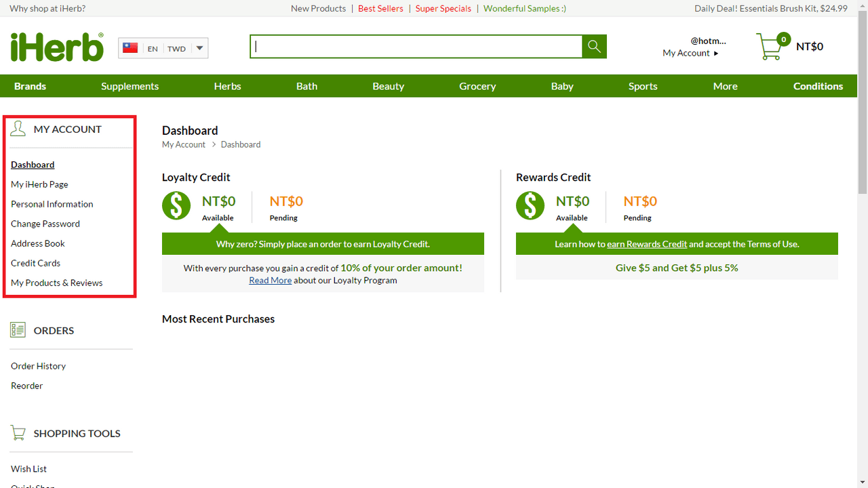Click Why shop at iHerb link

click(x=47, y=9)
